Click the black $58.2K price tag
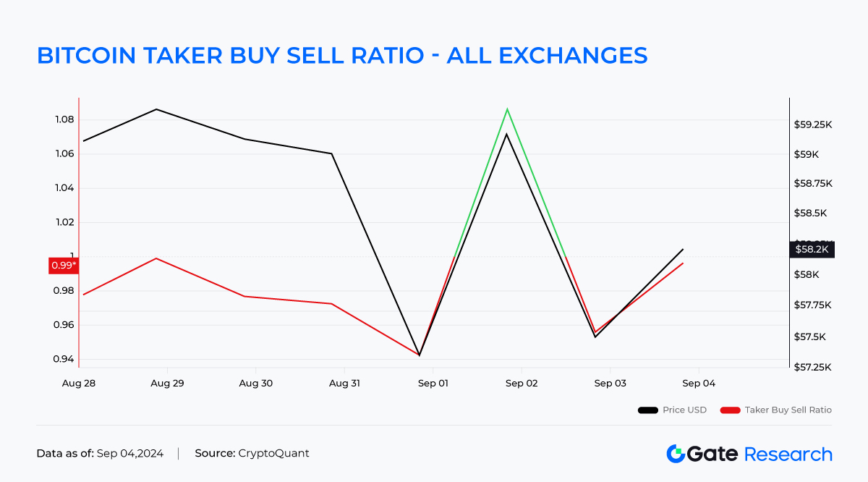 pyautogui.click(x=812, y=249)
